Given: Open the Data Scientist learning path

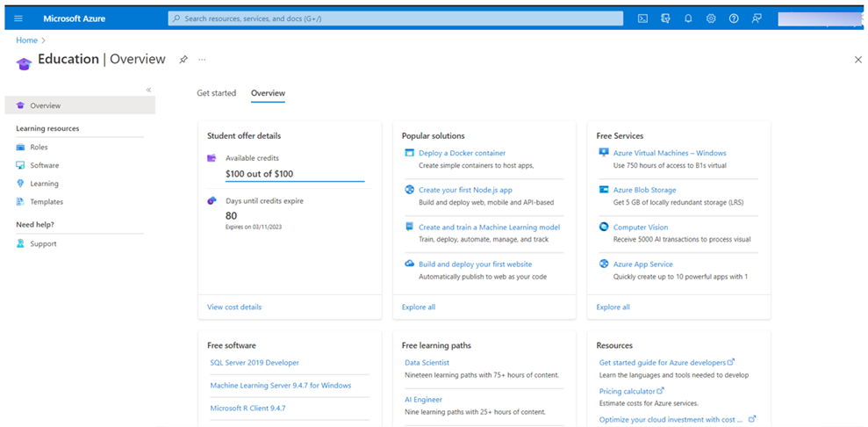Looking at the screenshot, I should 427,363.
